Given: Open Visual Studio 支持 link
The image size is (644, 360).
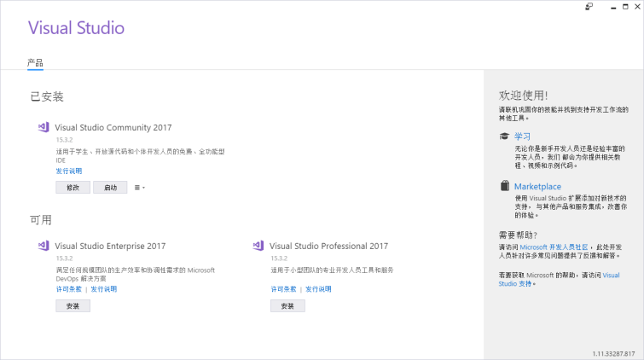Looking at the screenshot, I should [x=559, y=280].
